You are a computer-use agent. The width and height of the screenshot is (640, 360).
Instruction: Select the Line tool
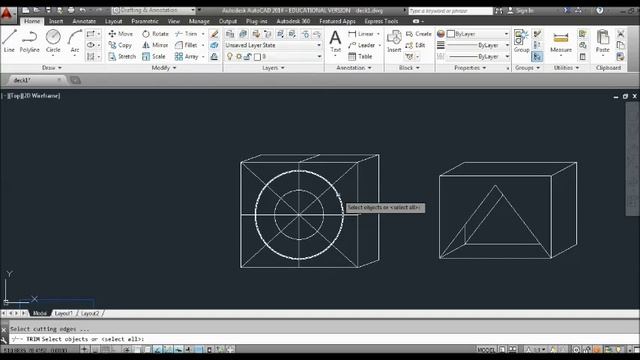(9, 41)
